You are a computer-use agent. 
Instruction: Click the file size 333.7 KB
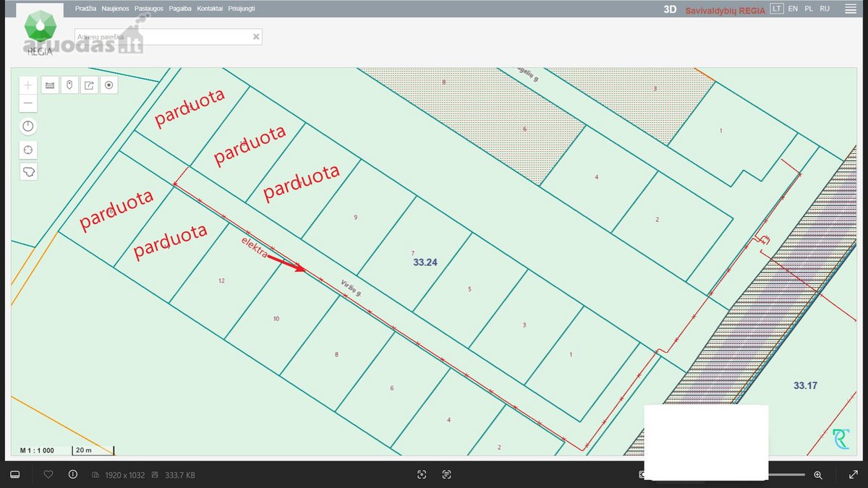click(x=179, y=475)
